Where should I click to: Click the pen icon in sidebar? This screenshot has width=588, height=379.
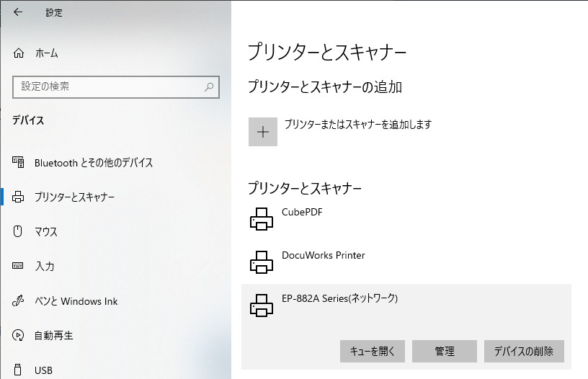tap(18, 300)
